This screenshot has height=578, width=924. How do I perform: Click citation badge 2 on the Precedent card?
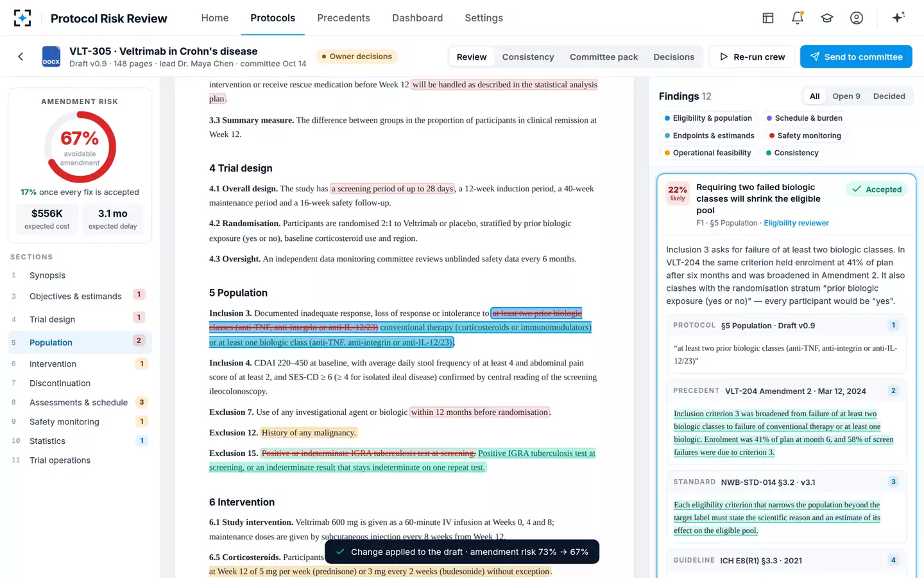[893, 390]
